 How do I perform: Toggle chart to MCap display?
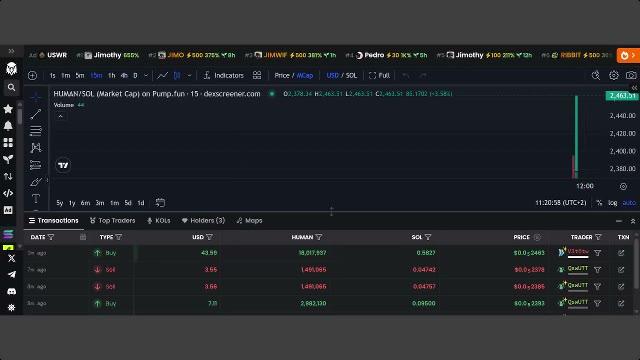point(304,76)
